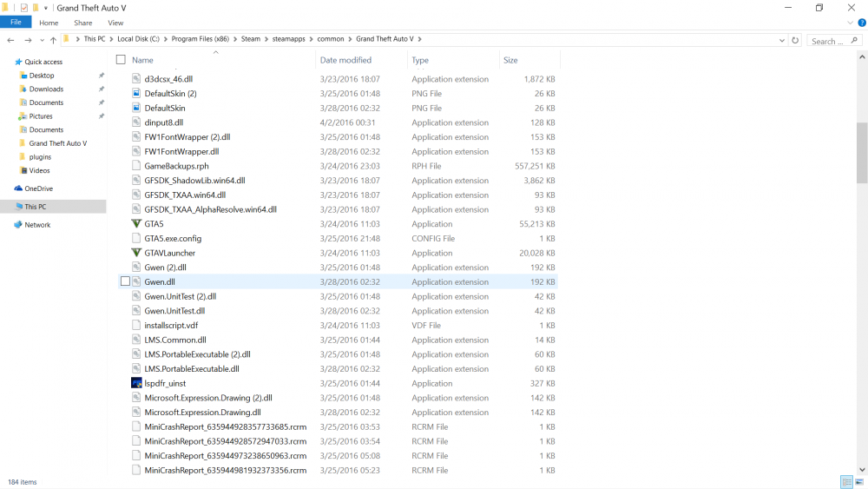Select 'LMS.Common.dll' file name
The width and height of the screenshot is (868, 489).
pyautogui.click(x=175, y=340)
